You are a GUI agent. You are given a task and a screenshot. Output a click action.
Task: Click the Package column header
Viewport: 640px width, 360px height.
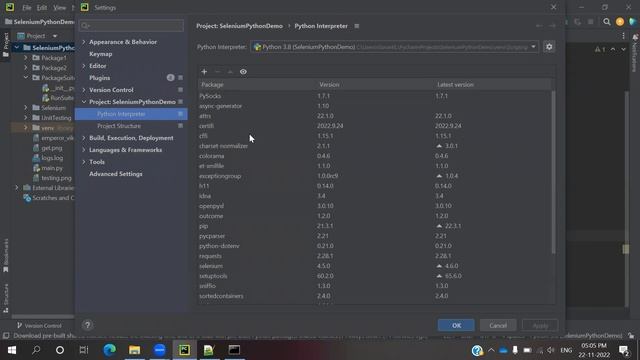coord(257,84)
